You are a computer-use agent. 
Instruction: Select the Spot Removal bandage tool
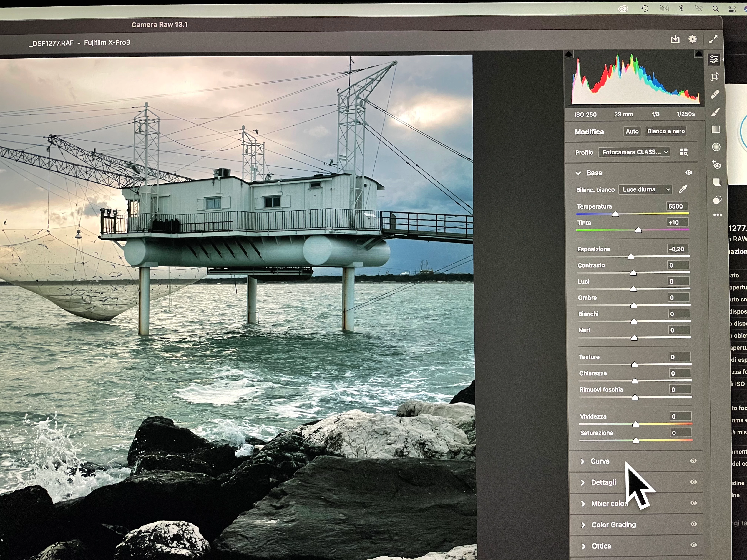(x=715, y=95)
